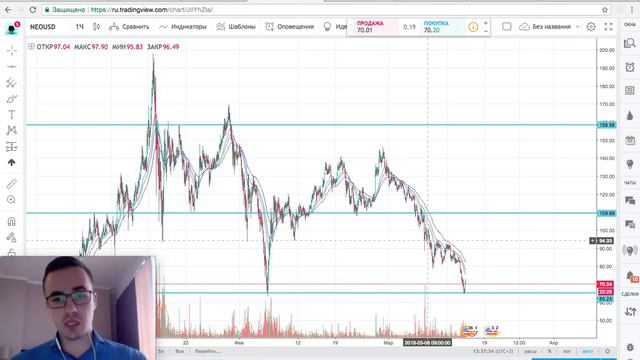Select the brush drawing tool
The image size is (640, 360).
click(x=11, y=99)
